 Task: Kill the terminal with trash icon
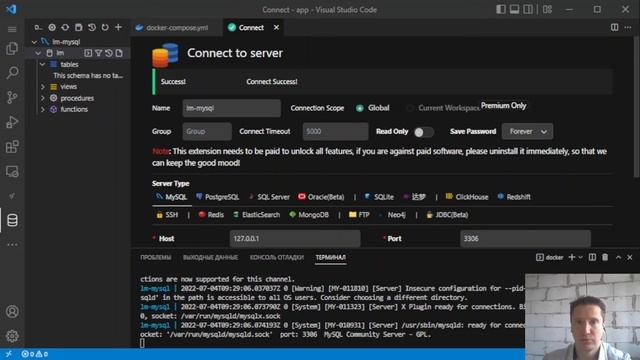click(605, 257)
